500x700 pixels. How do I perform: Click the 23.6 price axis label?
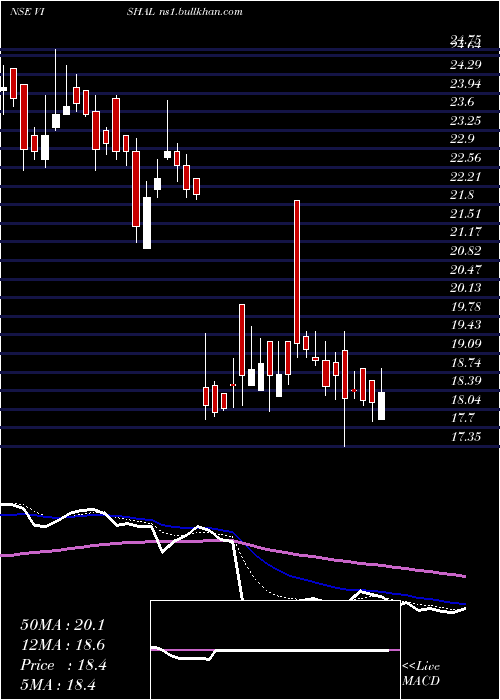coord(462,102)
